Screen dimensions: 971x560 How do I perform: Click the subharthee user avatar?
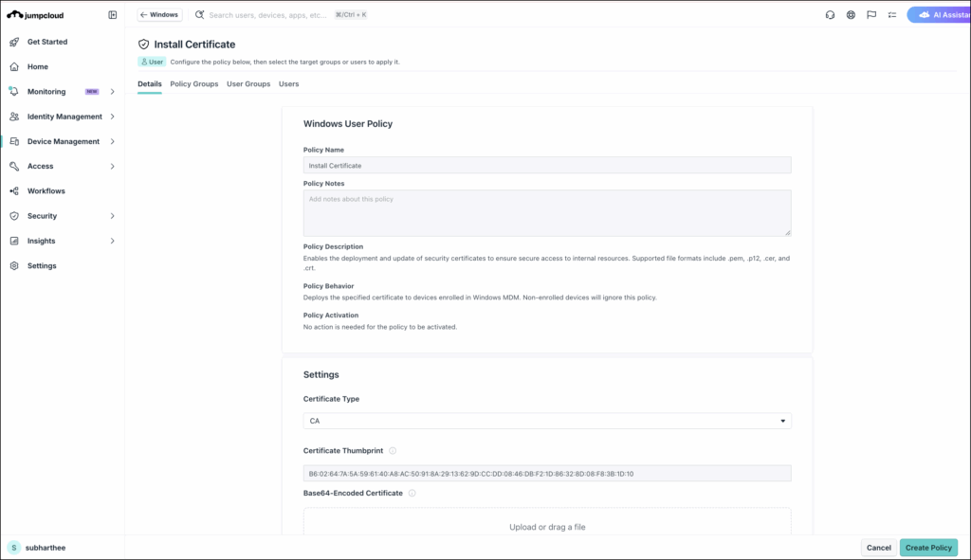(14, 548)
